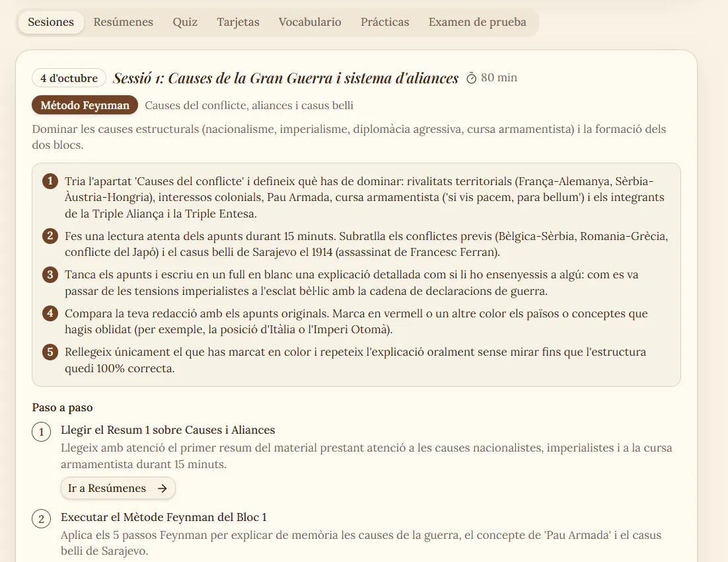This screenshot has width=728, height=562.
Task: Click the arrow icon in Ir a Resúmenes
Action: (x=162, y=488)
